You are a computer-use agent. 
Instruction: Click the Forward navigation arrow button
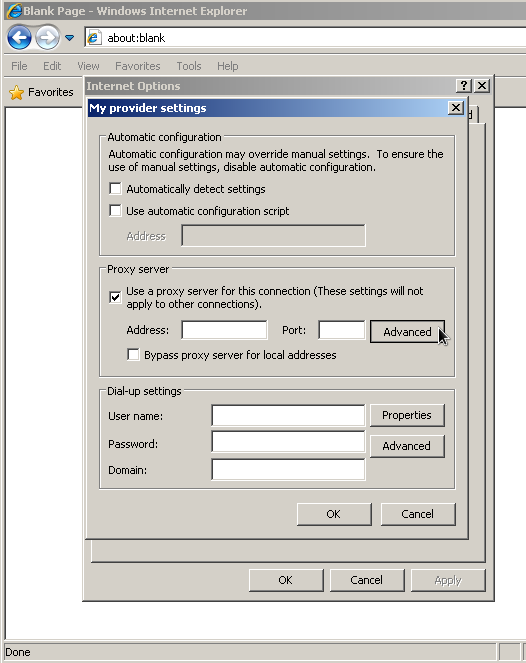pos(47,38)
